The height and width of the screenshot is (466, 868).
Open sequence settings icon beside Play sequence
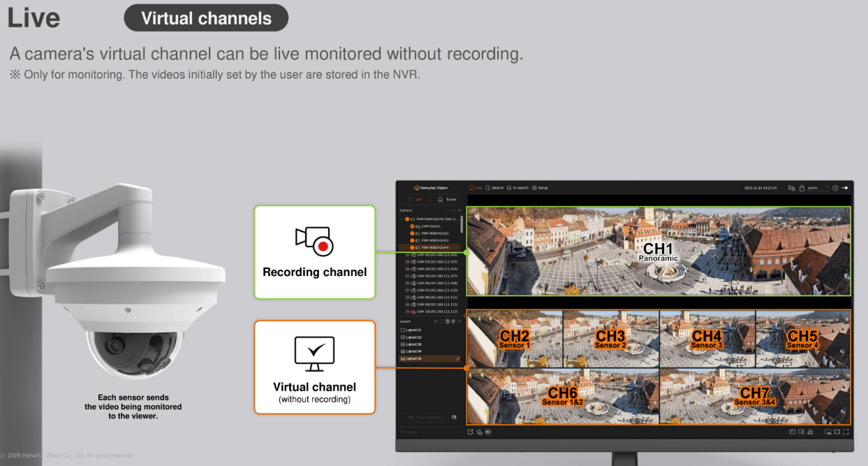[454, 417]
